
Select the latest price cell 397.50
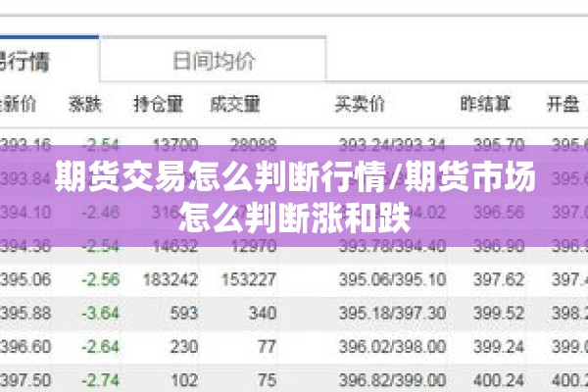tap(25, 380)
